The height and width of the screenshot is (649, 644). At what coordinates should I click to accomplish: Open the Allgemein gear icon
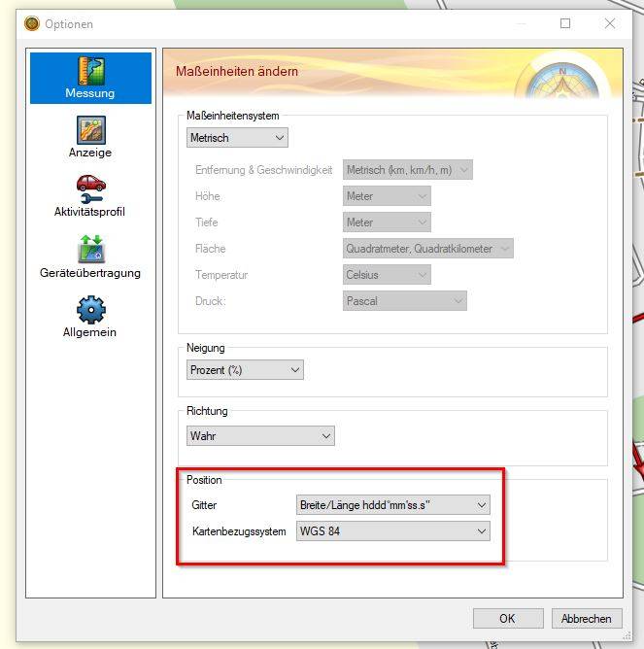coord(90,310)
